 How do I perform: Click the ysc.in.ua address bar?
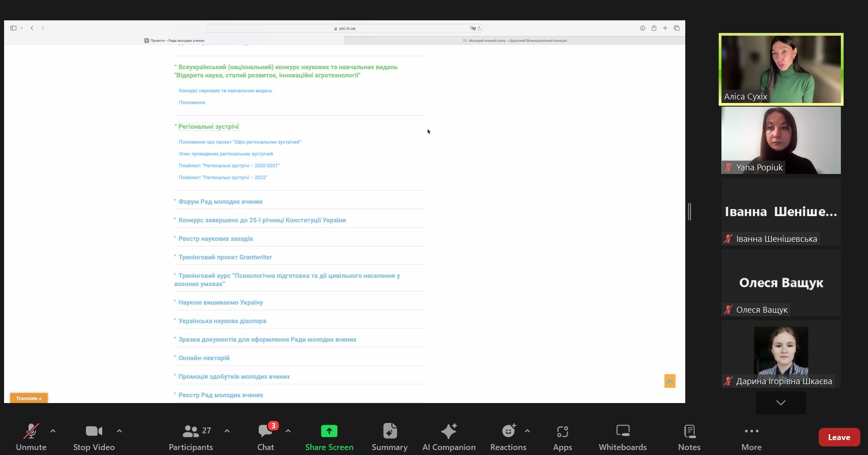pyautogui.click(x=344, y=28)
